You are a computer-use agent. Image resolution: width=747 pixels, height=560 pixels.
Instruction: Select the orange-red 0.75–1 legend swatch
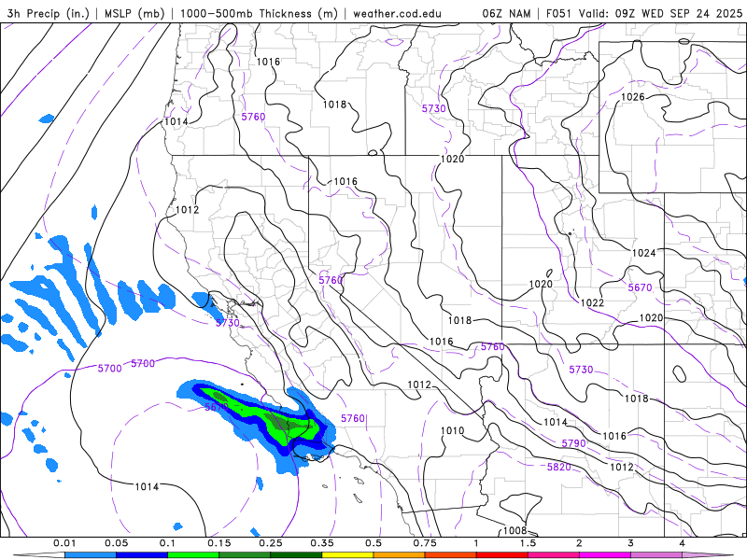click(451, 555)
